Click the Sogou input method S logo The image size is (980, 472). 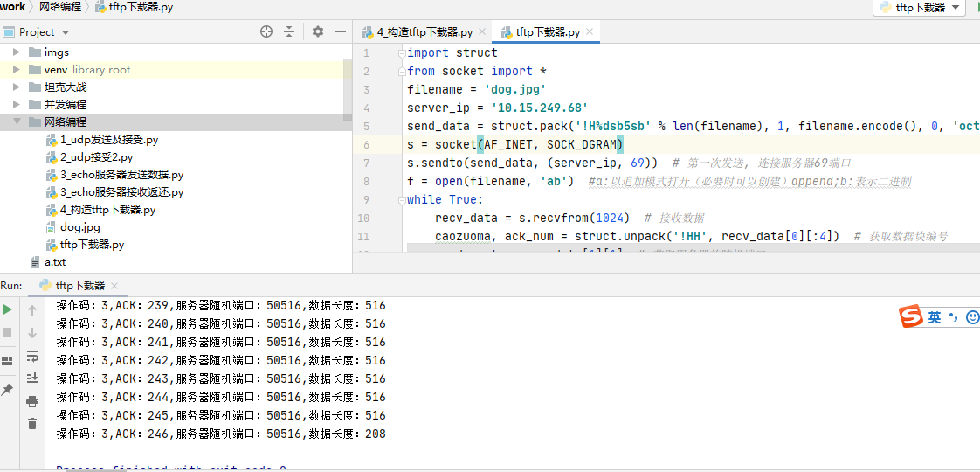[911, 317]
